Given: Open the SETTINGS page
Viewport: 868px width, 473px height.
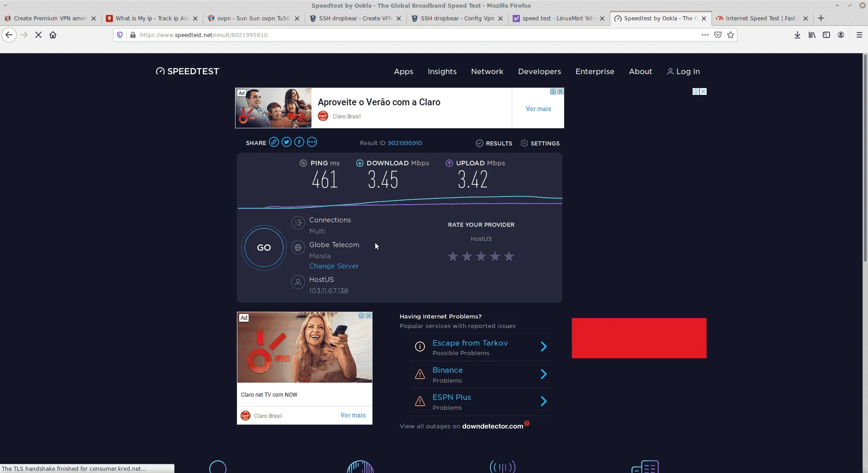Looking at the screenshot, I should coord(540,143).
